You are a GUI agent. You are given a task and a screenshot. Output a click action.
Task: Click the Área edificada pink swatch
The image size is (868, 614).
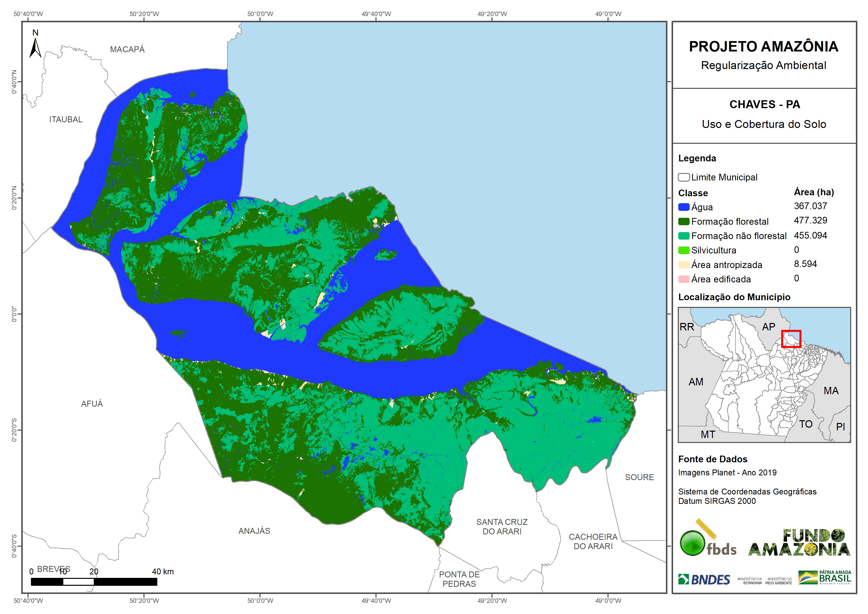tap(683, 279)
